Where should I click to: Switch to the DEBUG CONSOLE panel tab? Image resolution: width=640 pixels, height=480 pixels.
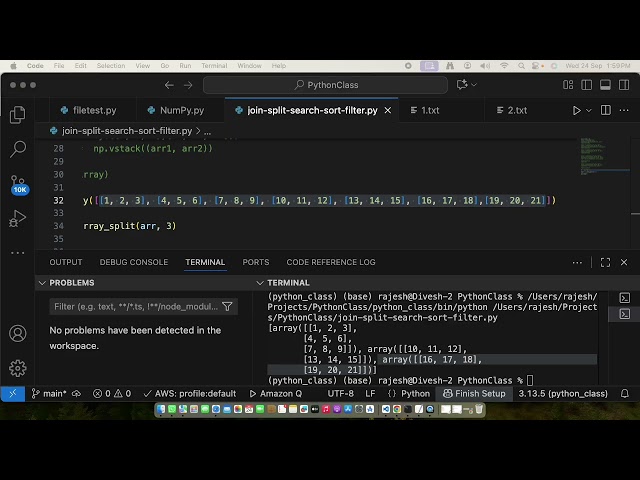pyautogui.click(x=133, y=262)
